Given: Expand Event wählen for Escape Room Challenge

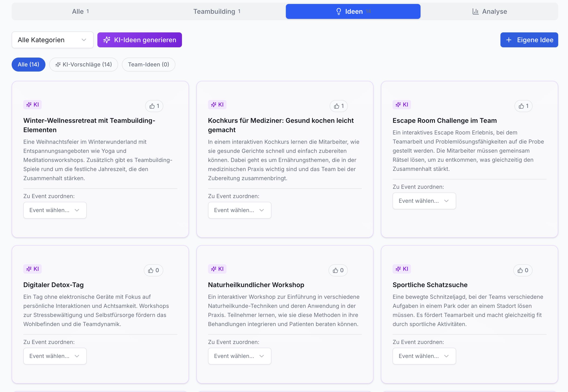Looking at the screenshot, I should tap(424, 201).
